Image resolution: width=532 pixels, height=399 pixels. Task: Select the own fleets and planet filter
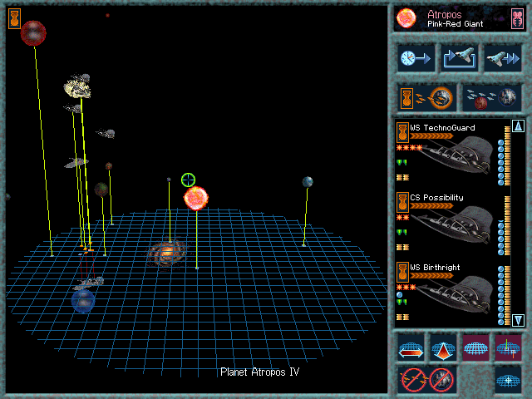[x=426, y=98]
